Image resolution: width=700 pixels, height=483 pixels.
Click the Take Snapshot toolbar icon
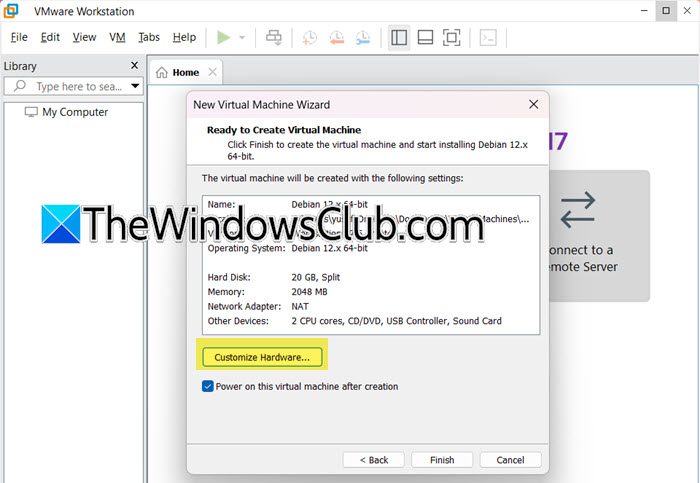pos(309,37)
